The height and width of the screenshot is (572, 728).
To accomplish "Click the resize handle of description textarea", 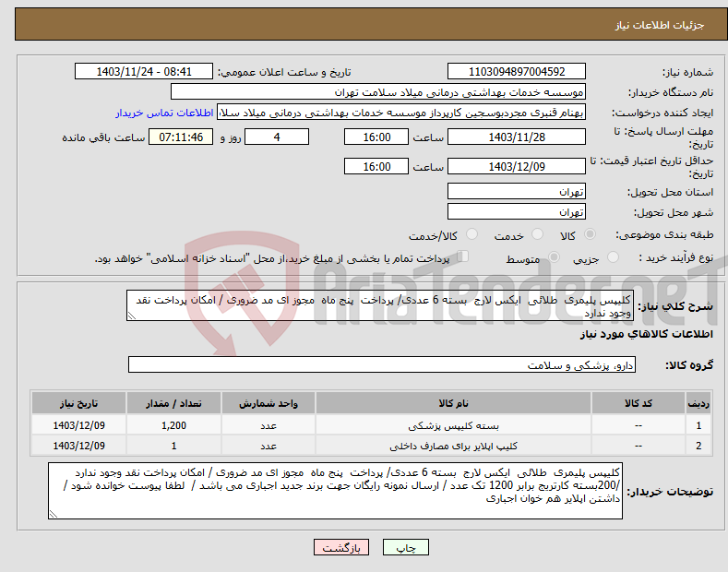I will (131, 316).
